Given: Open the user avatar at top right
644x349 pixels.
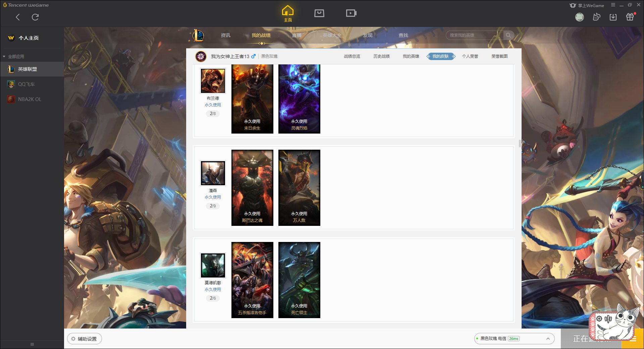Looking at the screenshot, I should click(x=580, y=17).
